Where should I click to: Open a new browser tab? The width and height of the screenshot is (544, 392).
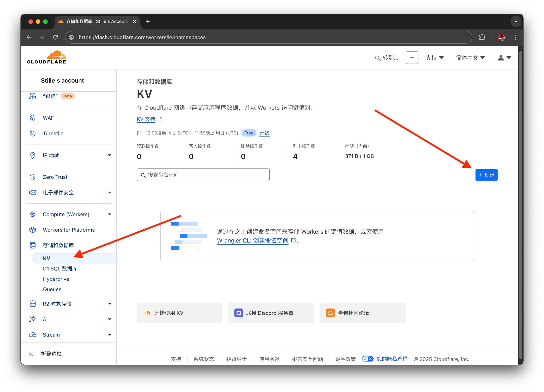(x=148, y=21)
